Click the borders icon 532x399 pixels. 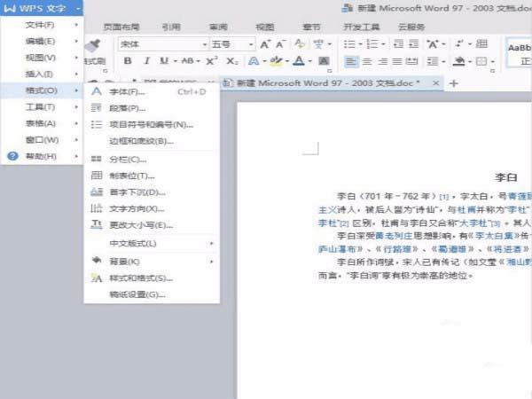[x=481, y=61]
